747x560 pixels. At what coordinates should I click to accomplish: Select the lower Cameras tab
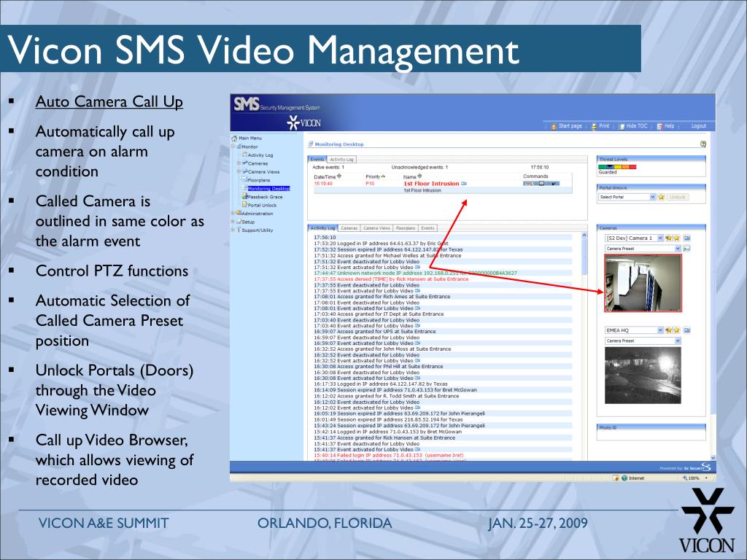click(349, 228)
